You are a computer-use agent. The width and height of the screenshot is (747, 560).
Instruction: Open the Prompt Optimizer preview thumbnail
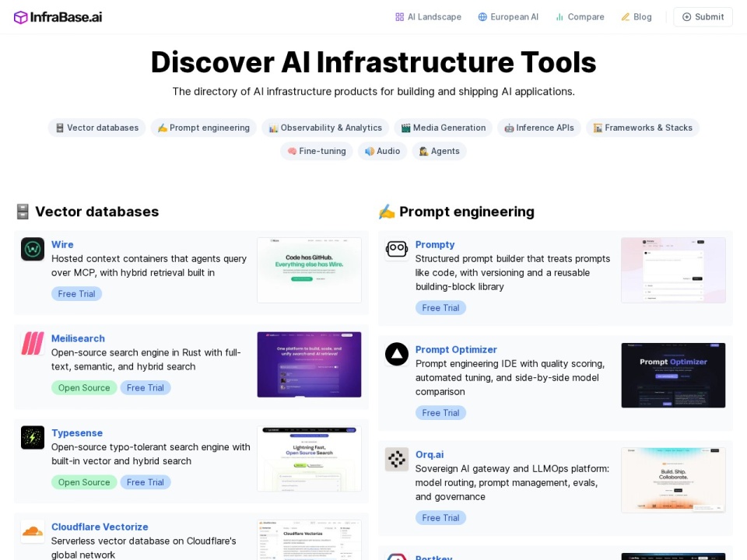click(673, 375)
